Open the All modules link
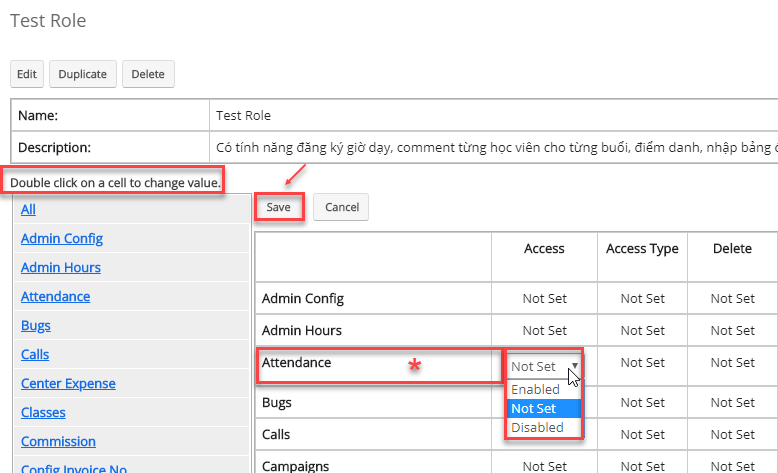The height and width of the screenshot is (473, 778). coord(28,209)
